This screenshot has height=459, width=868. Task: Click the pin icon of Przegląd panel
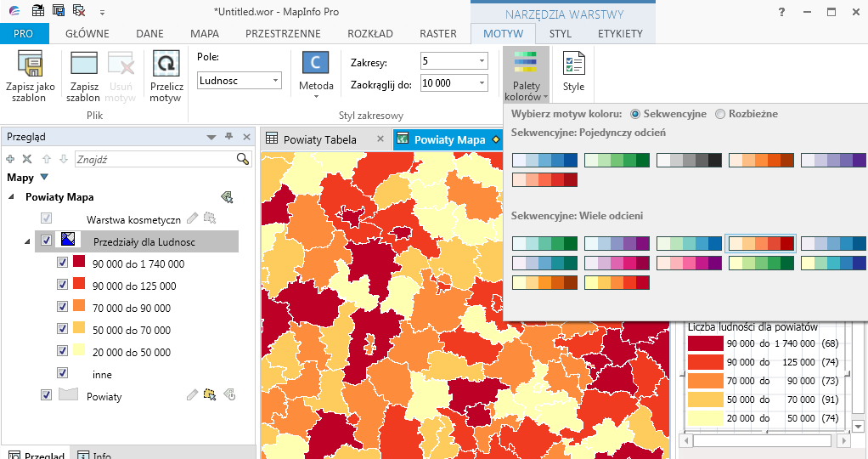point(228,136)
